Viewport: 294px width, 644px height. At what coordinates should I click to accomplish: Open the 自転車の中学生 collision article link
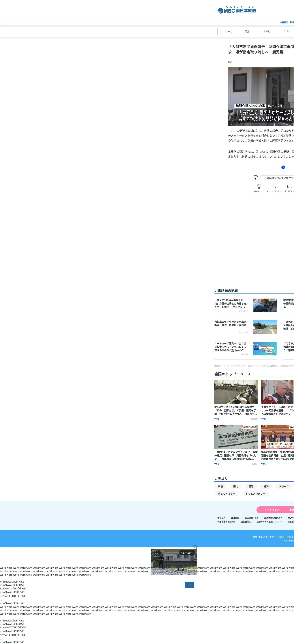click(x=230, y=324)
